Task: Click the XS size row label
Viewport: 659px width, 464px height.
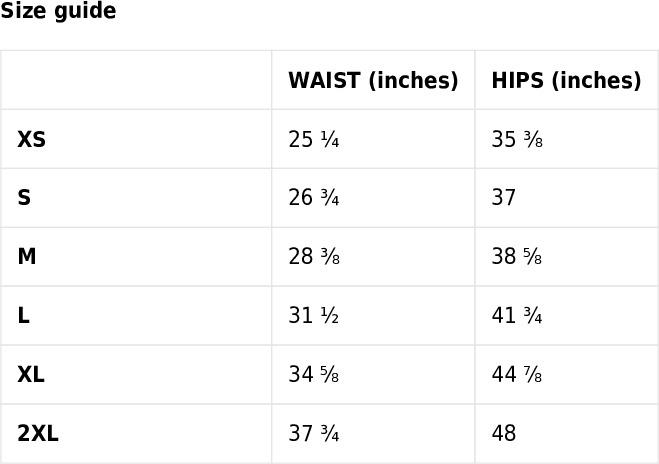Action: pyautogui.click(x=32, y=139)
